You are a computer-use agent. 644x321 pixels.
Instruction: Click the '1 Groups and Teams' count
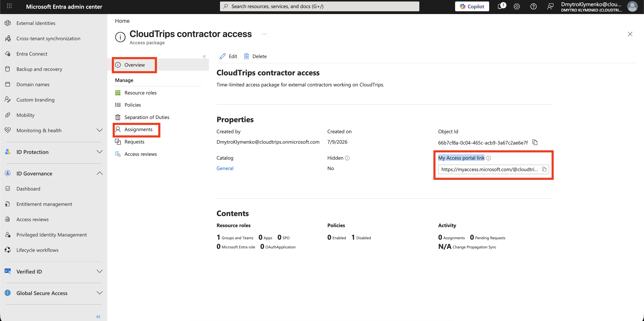[x=235, y=237]
